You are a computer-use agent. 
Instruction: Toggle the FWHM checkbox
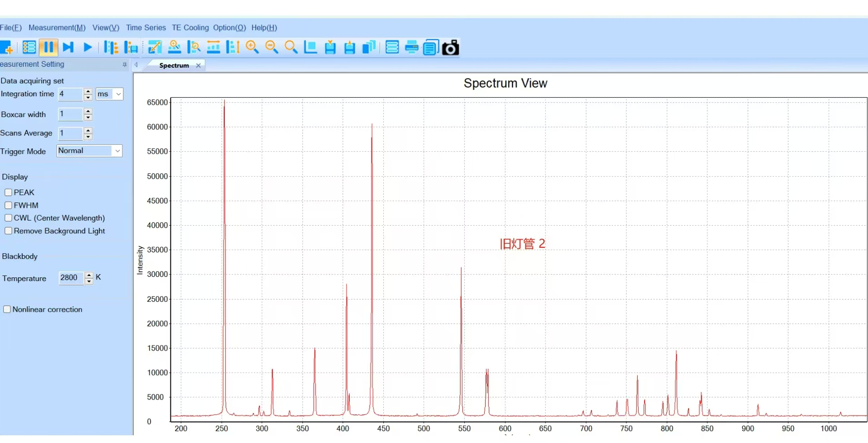8,205
